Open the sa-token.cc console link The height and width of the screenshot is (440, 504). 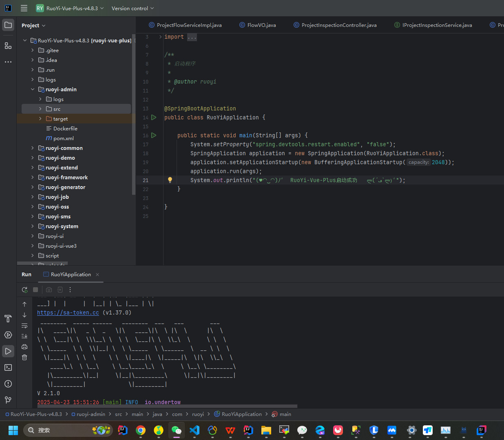click(68, 312)
